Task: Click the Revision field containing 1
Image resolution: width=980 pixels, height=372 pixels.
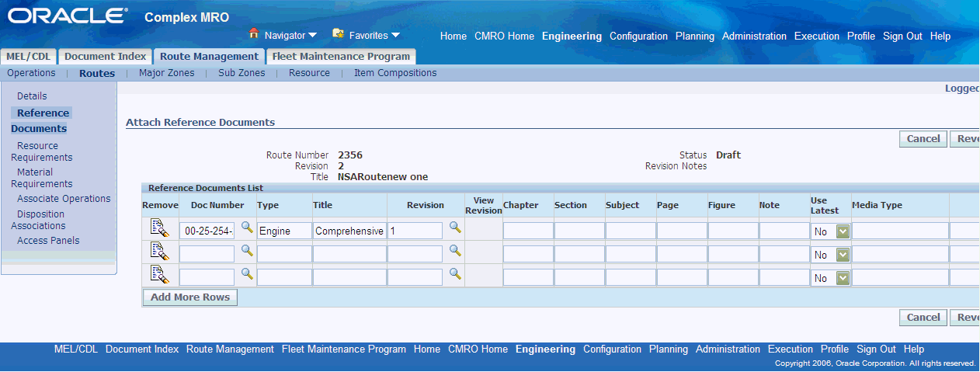Action: (415, 231)
